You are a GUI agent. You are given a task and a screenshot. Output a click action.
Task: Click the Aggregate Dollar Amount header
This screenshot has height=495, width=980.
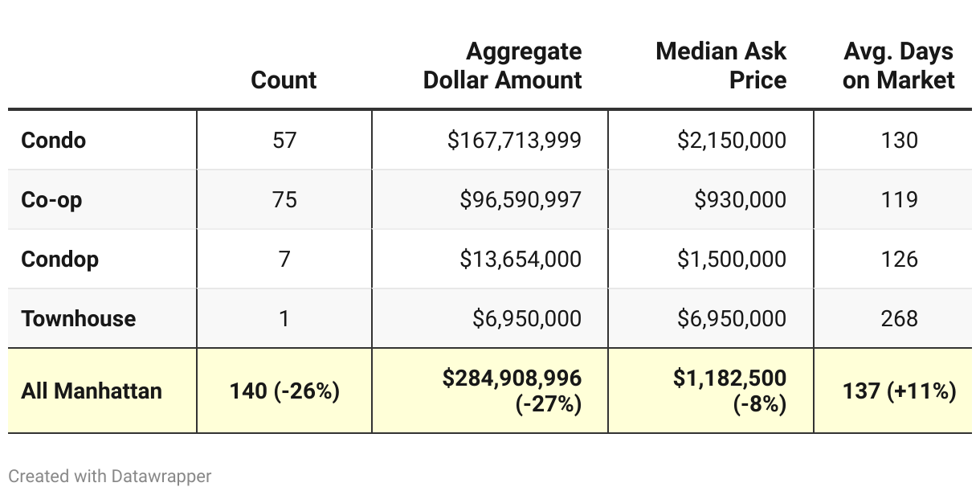(503, 66)
